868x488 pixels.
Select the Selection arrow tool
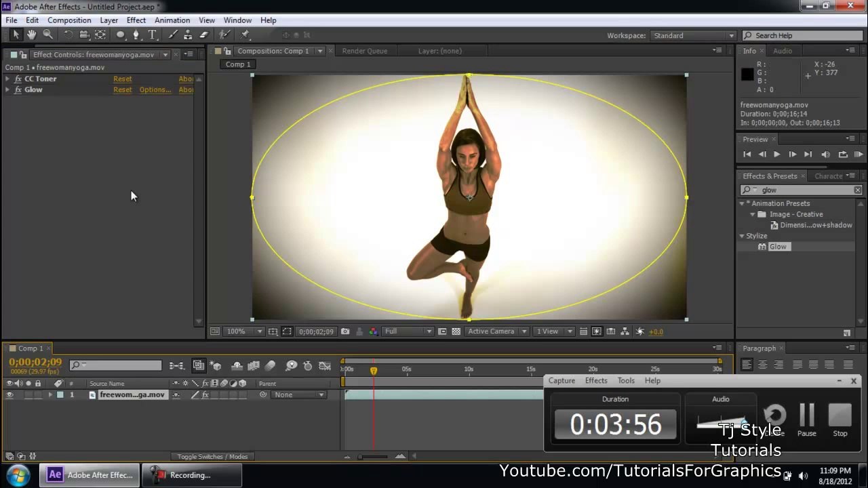(x=16, y=35)
